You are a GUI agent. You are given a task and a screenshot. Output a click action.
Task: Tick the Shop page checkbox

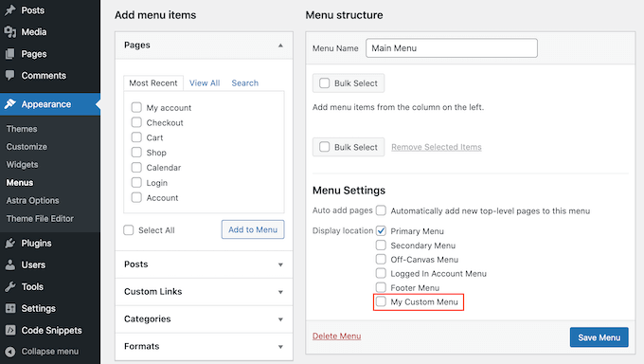(x=136, y=153)
